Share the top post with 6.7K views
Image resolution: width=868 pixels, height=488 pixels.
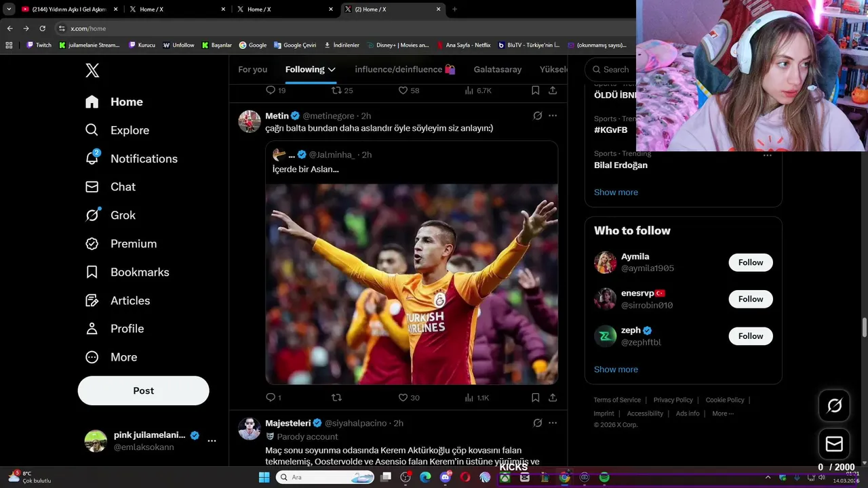pos(553,90)
